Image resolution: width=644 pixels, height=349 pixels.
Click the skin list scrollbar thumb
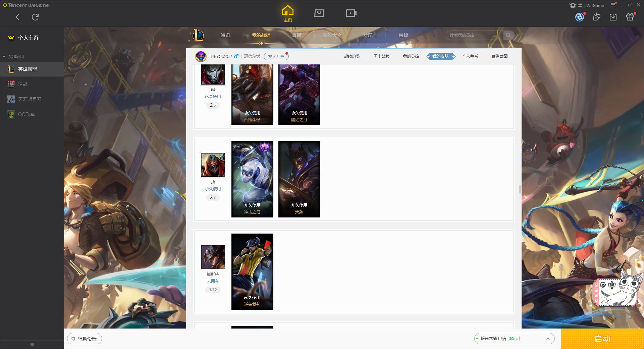pos(520,189)
